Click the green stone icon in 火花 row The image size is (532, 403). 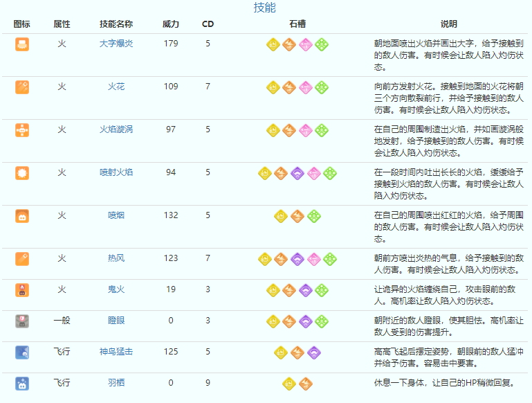322,87
